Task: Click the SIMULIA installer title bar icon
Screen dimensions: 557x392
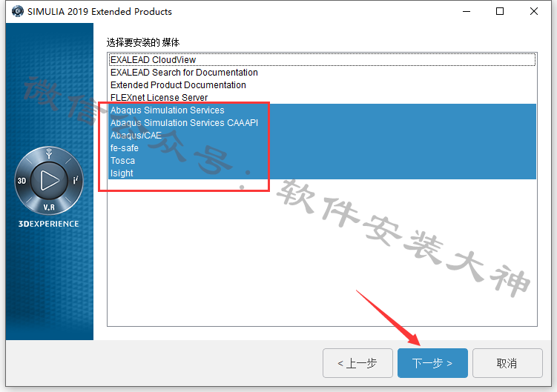Action: point(17,11)
